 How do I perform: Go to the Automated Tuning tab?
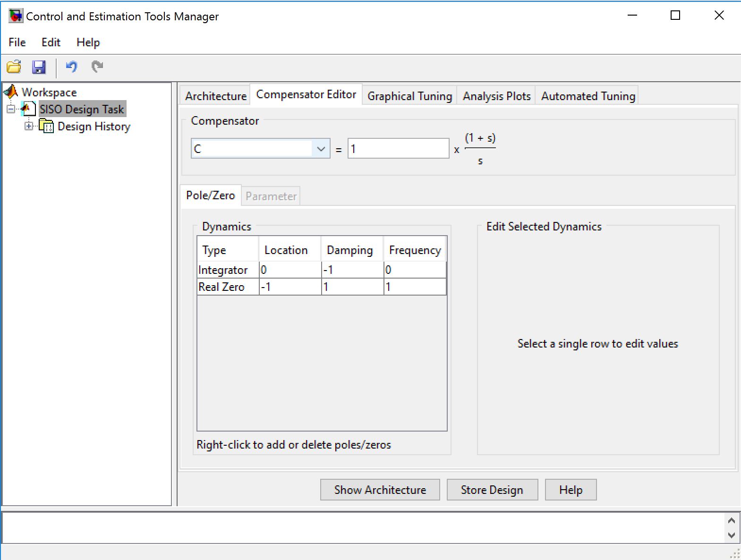[588, 96]
